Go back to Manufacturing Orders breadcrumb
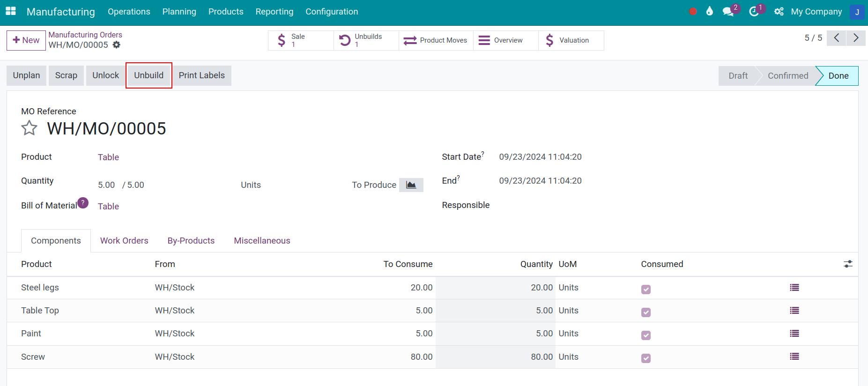 tap(85, 35)
